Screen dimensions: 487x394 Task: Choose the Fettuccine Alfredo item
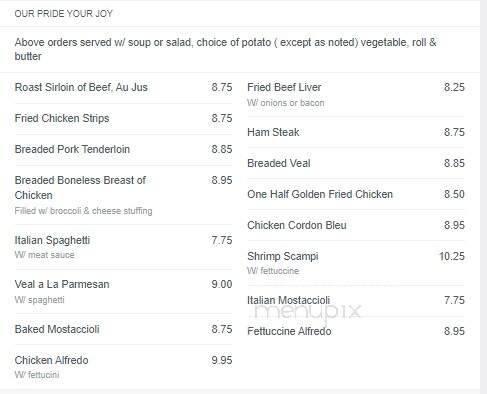289,331
